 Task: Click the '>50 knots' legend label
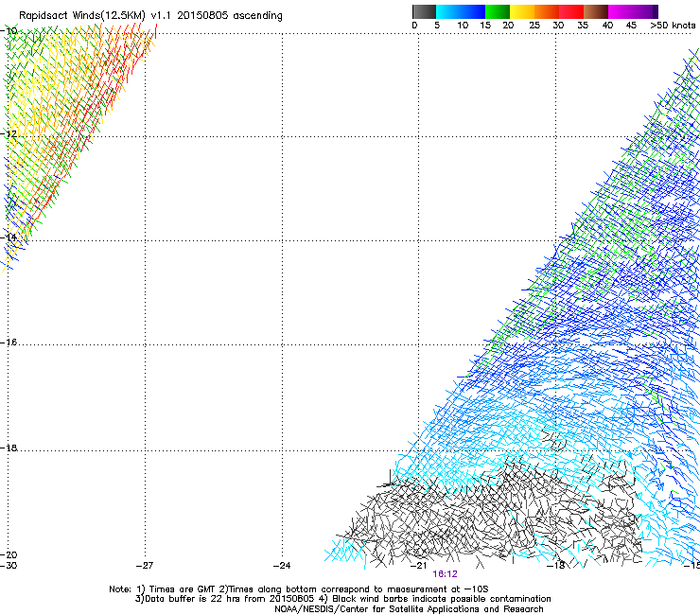click(x=673, y=26)
